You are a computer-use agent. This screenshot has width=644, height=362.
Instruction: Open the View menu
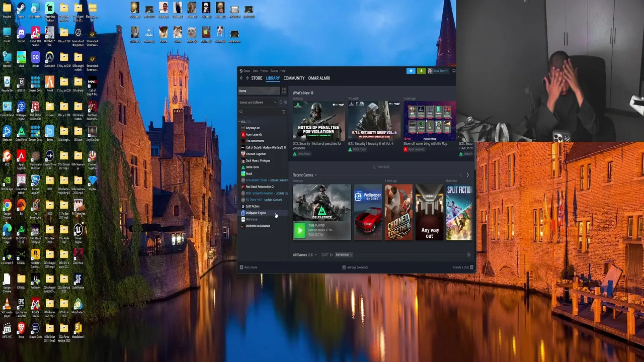(x=255, y=71)
